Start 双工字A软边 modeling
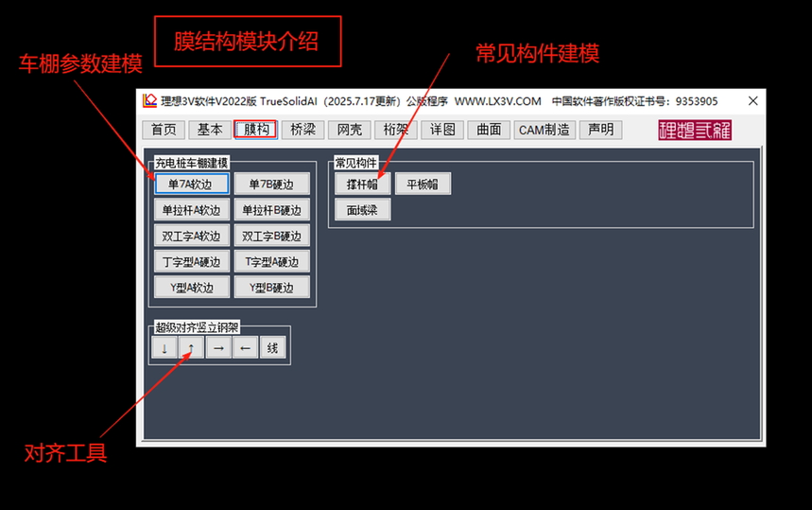 click(192, 236)
